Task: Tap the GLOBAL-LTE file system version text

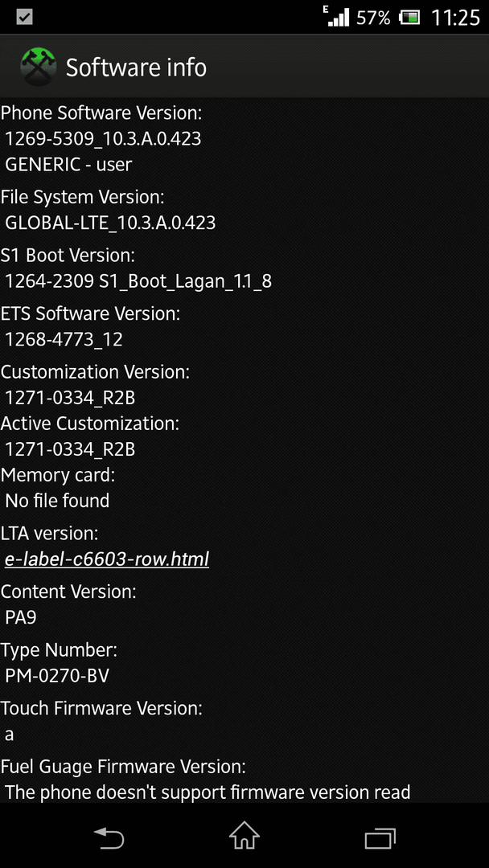Action: pos(110,223)
